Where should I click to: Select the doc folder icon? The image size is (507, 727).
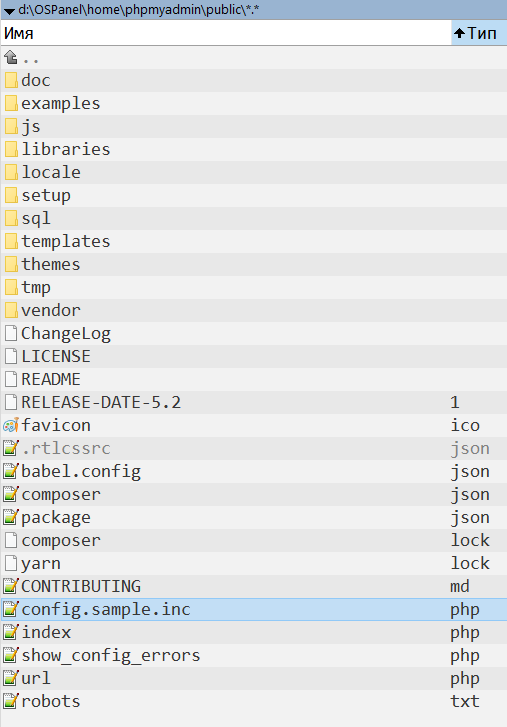pyautogui.click(x=11, y=80)
